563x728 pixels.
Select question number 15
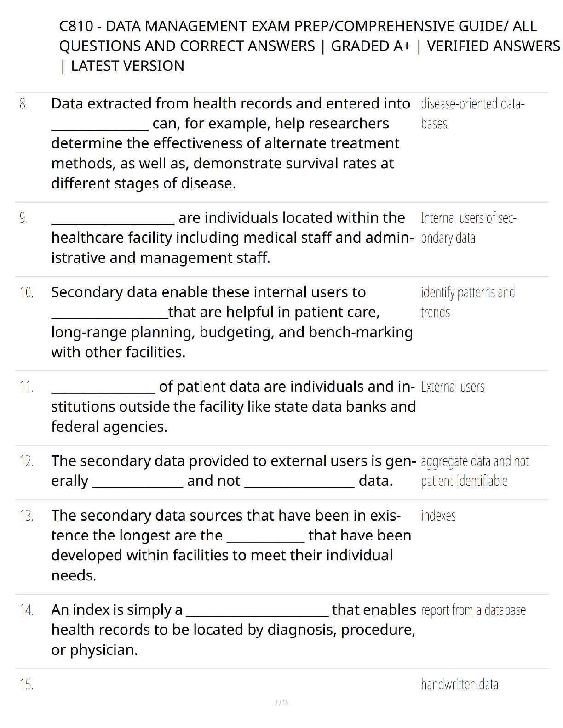click(x=26, y=685)
